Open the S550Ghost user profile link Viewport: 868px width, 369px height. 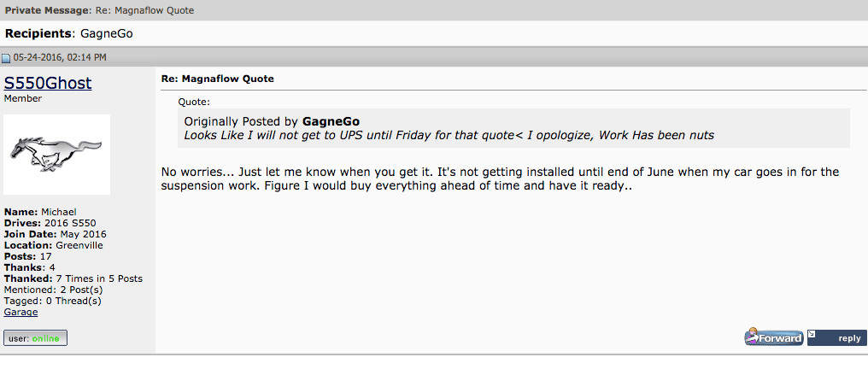tap(48, 84)
